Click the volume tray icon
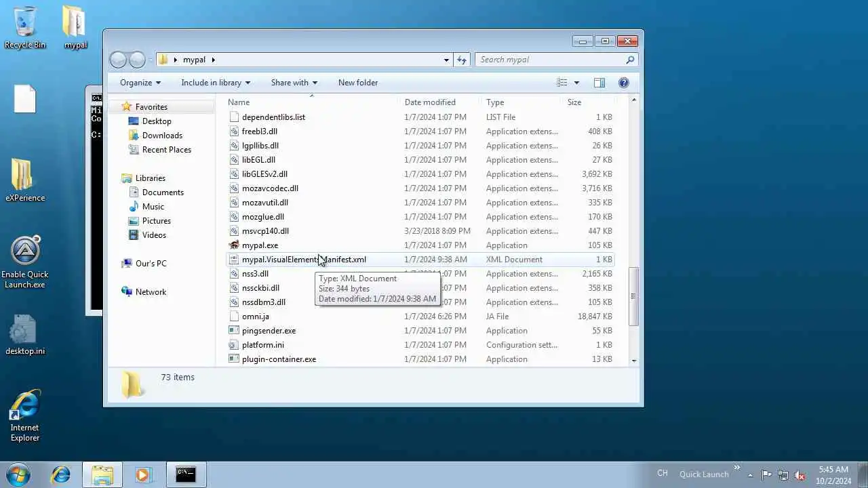This screenshot has height=488, width=868. click(x=800, y=474)
